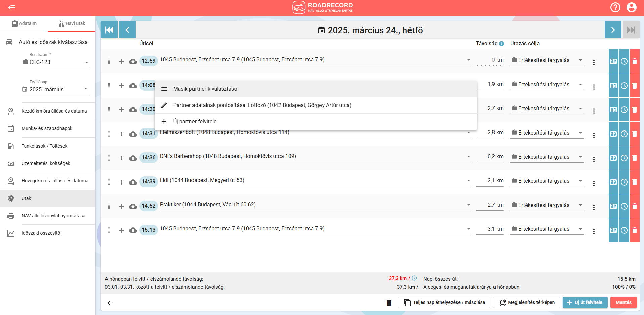The image size is (644, 315).
Task: Expand travel purpose dropdown on Lidl row
Action: tap(580, 181)
